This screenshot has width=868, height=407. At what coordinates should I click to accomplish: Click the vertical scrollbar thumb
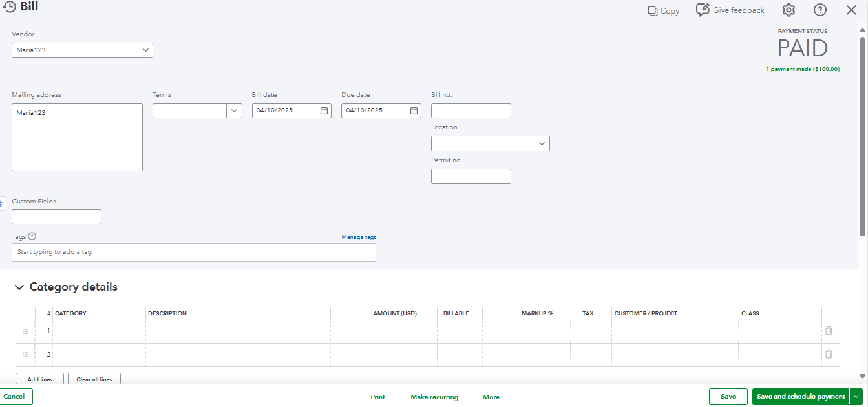pyautogui.click(x=863, y=136)
